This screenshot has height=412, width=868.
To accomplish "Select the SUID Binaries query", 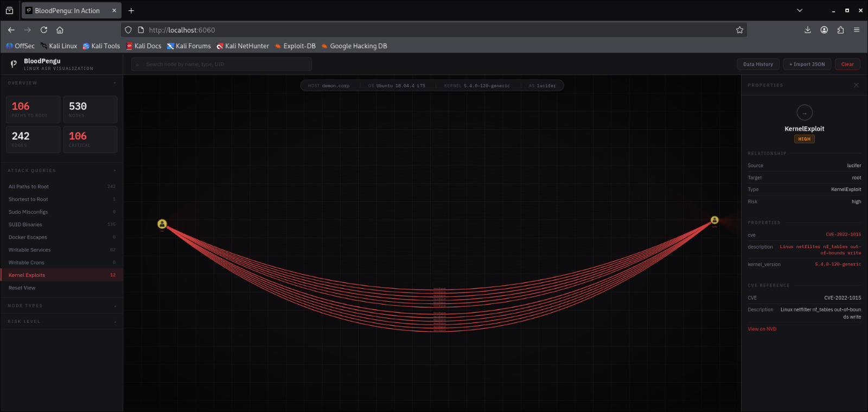I will click(25, 225).
